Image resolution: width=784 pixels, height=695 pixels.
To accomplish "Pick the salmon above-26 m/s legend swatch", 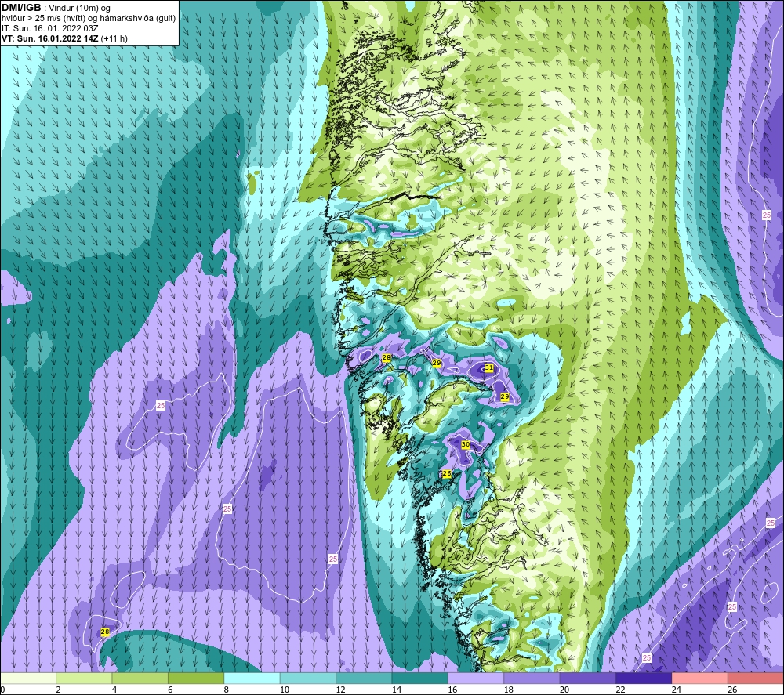I will coord(756,678).
